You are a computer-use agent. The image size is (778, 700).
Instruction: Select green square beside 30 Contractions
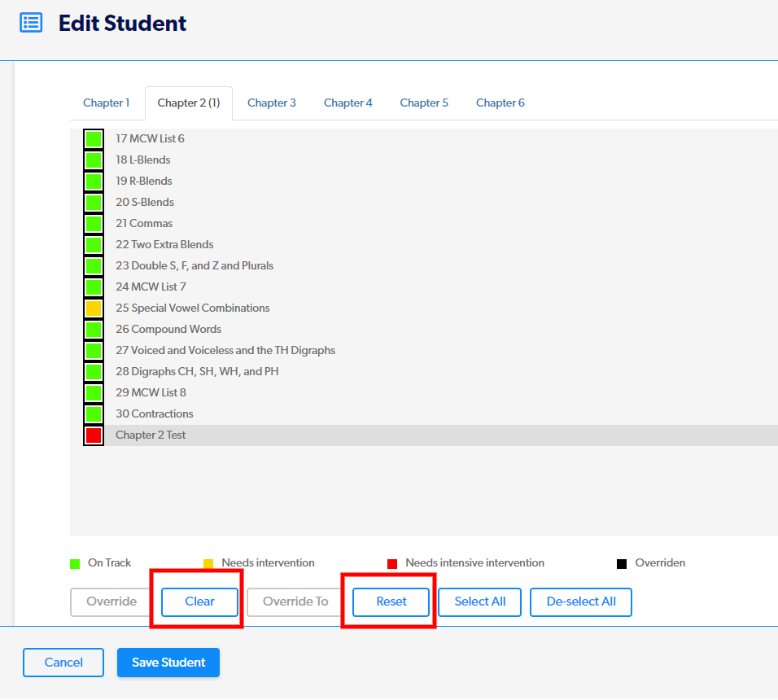coord(94,414)
